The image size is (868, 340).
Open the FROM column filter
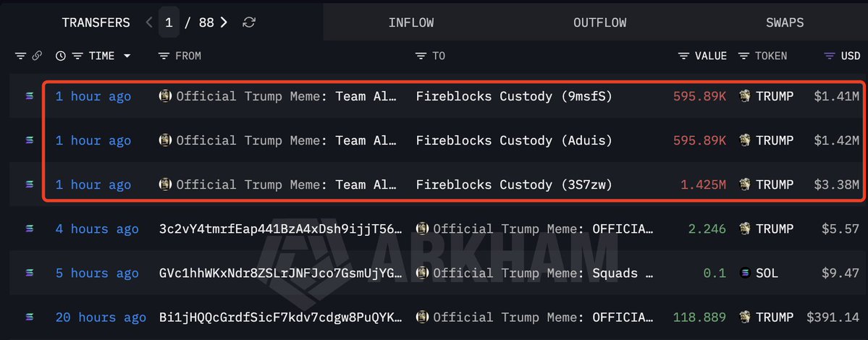(x=164, y=56)
